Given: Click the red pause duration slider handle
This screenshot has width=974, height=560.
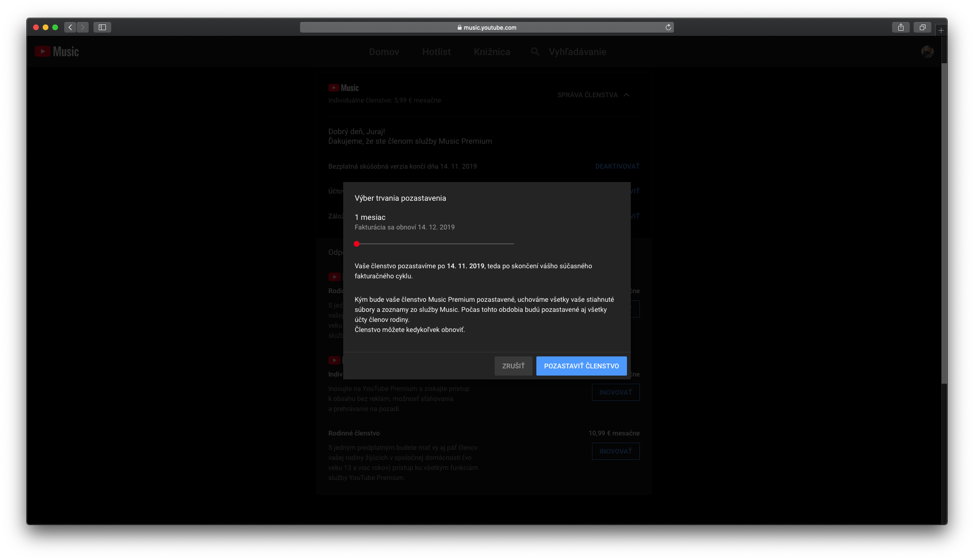Looking at the screenshot, I should pos(357,244).
